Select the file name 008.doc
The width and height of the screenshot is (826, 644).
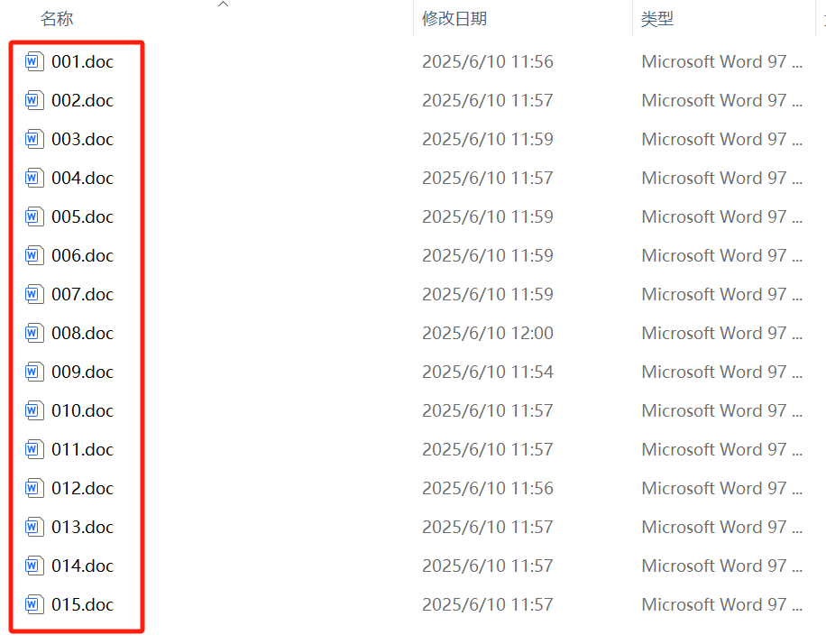pyautogui.click(x=83, y=333)
